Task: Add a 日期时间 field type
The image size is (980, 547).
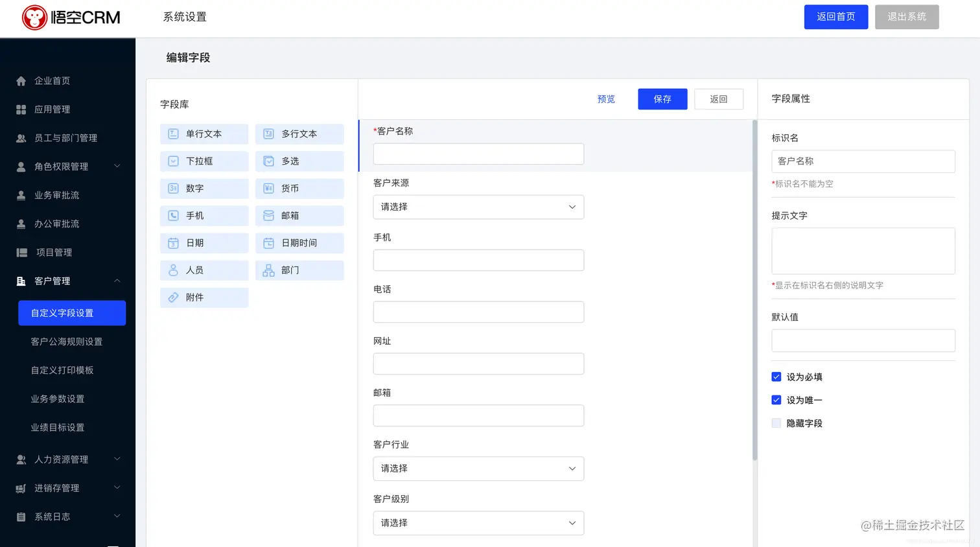Action: [299, 242]
